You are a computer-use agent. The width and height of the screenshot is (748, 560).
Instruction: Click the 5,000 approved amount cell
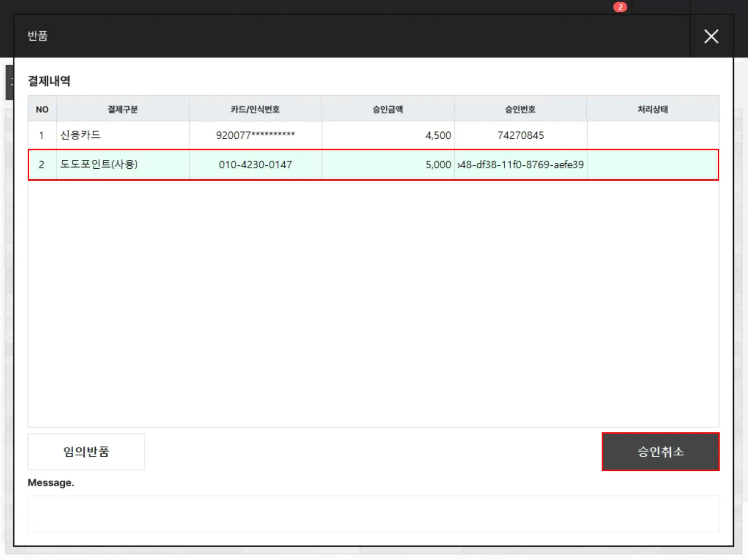(x=438, y=165)
